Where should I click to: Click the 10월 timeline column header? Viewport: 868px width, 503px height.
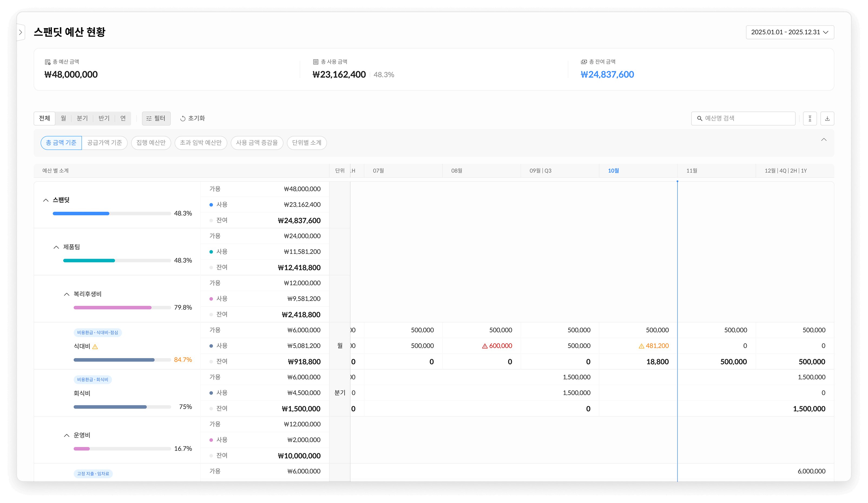pyautogui.click(x=613, y=171)
